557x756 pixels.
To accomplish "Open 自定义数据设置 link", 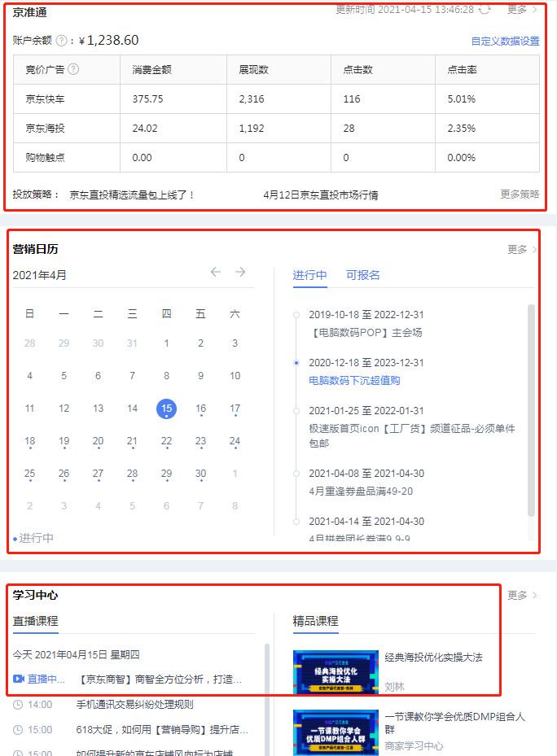I will pyautogui.click(x=506, y=42).
